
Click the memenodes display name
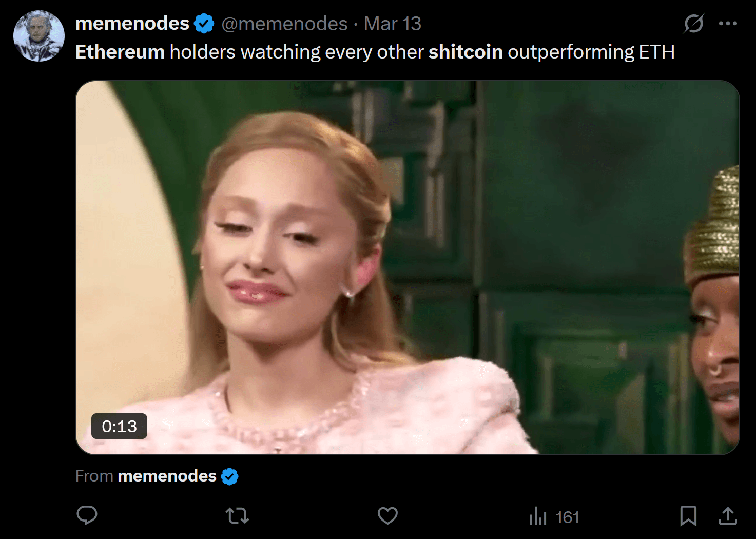tap(132, 24)
